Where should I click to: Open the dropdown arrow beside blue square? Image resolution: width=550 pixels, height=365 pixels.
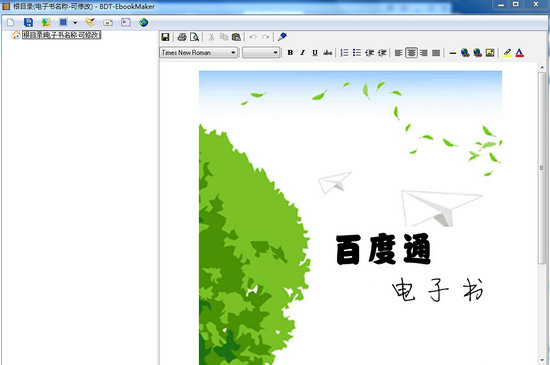click(75, 23)
